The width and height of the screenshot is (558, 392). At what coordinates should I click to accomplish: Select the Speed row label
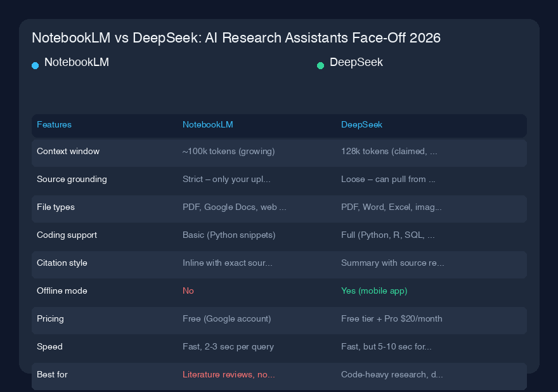(49, 347)
